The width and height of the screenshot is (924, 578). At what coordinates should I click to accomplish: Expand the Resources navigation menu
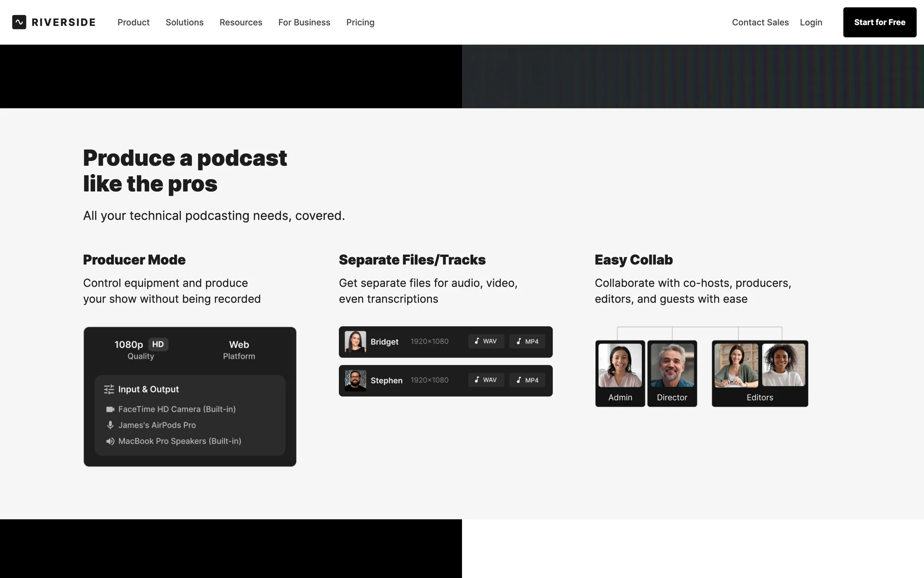[x=241, y=22]
